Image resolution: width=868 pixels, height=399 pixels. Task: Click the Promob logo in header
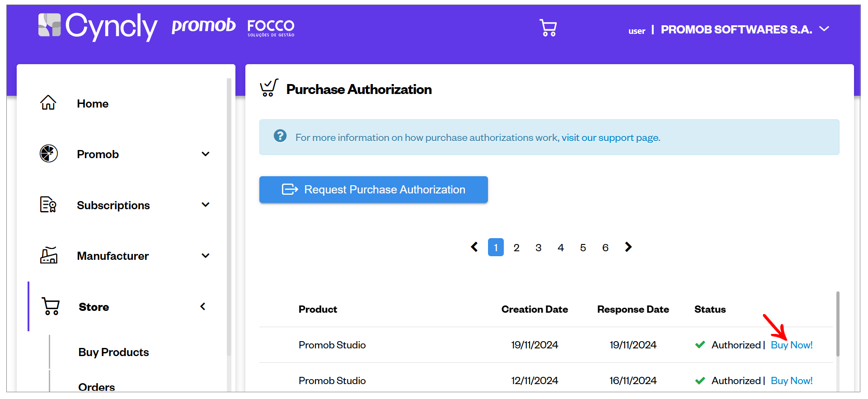tap(203, 26)
